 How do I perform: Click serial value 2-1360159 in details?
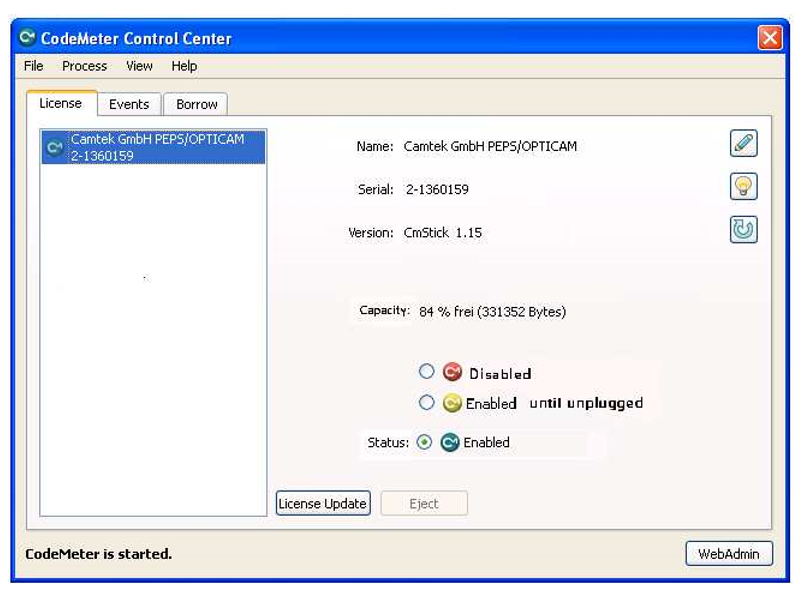pos(437,190)
